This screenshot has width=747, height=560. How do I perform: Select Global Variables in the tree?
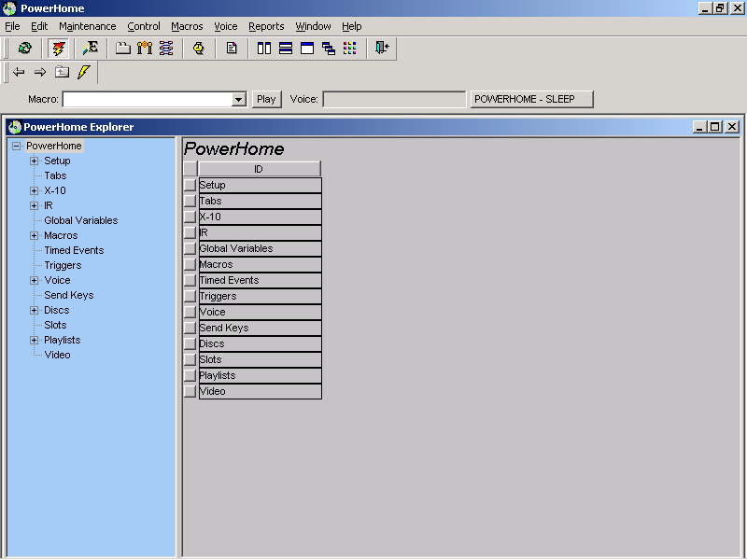(x=81, y=220)
